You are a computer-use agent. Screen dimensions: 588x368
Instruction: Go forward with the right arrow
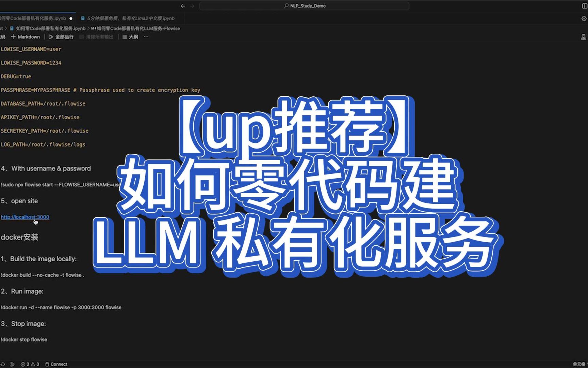192,6
